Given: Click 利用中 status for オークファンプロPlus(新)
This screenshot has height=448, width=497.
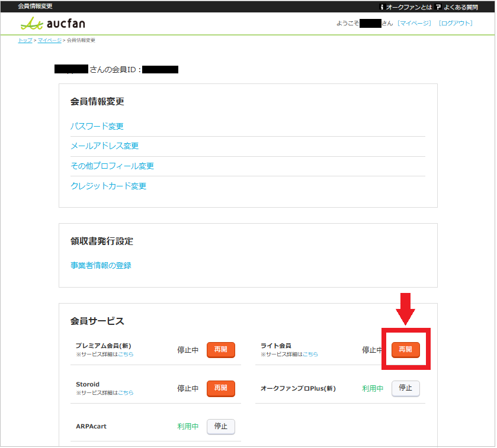Looking at the screenshot, I should (x=373, y=388).
